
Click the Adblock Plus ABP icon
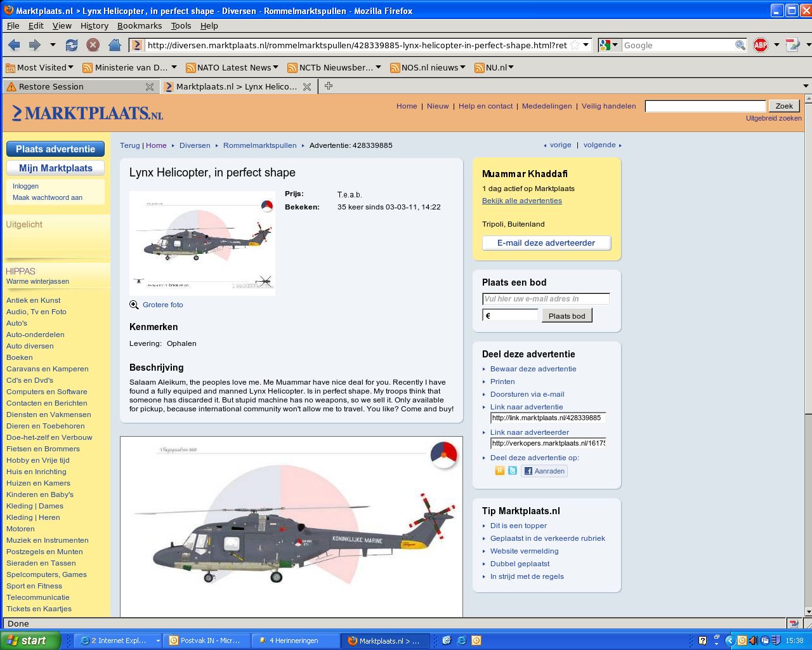(760, 45)
